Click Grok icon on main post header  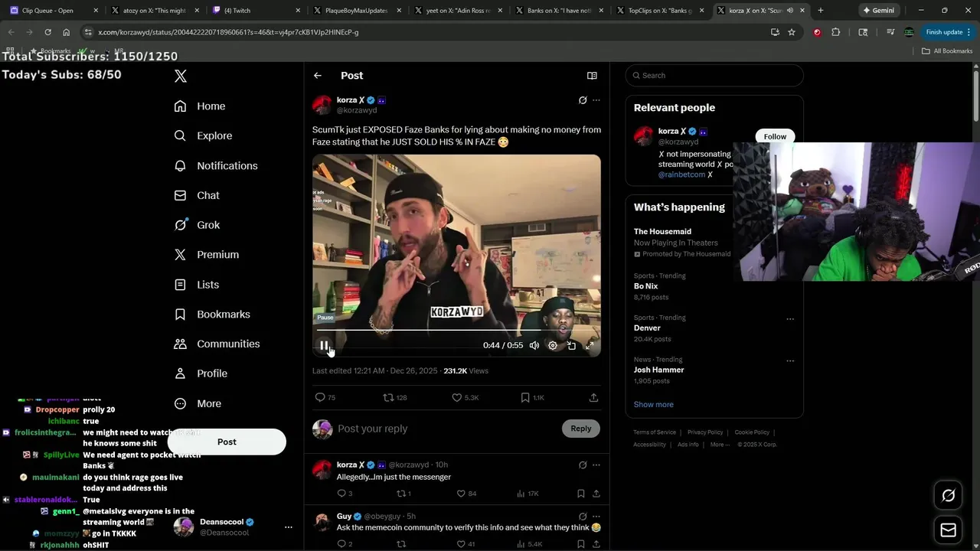click(x=583, y=100)
